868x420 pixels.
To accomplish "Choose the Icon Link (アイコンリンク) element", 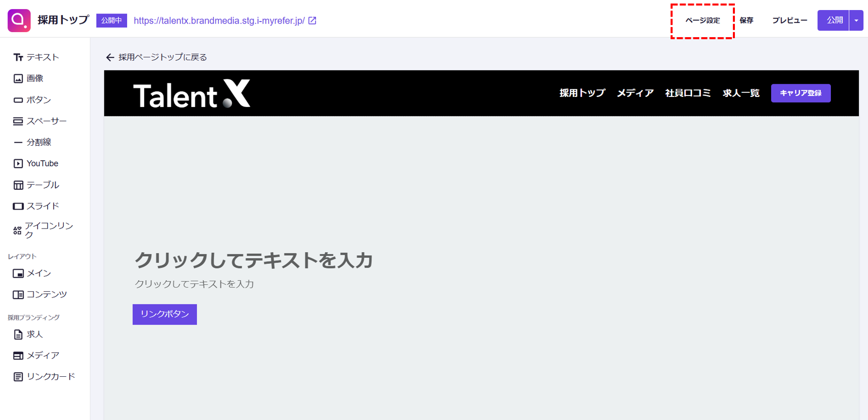I will [43, 231].
